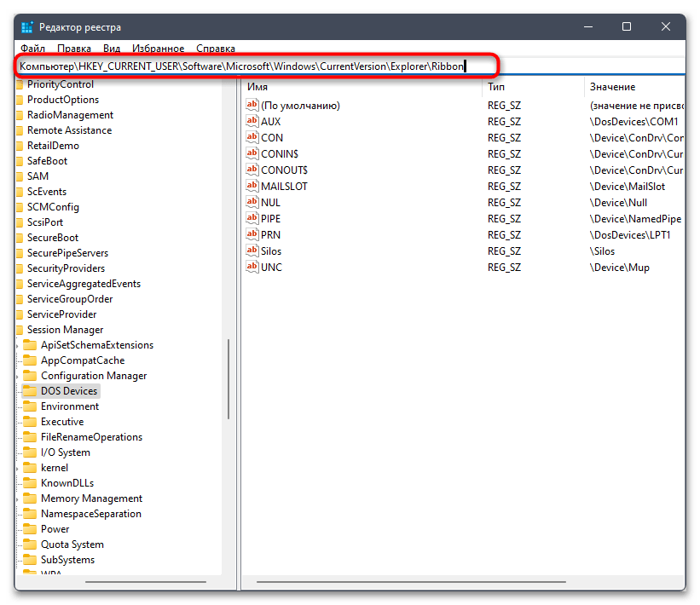Expand the Memory Management key
Image resolution: width=700 pixels, height=605 pixels.
pos(18,498)
